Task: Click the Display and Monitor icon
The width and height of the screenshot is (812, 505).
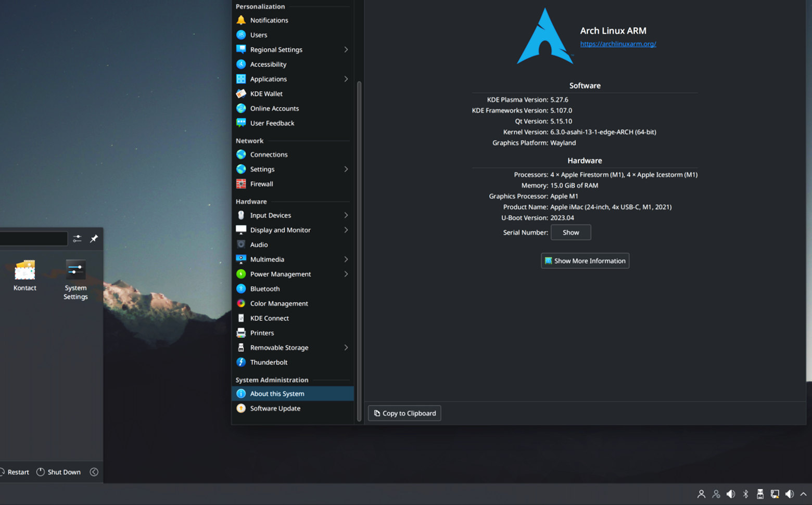Action: (x=241, y=230)
